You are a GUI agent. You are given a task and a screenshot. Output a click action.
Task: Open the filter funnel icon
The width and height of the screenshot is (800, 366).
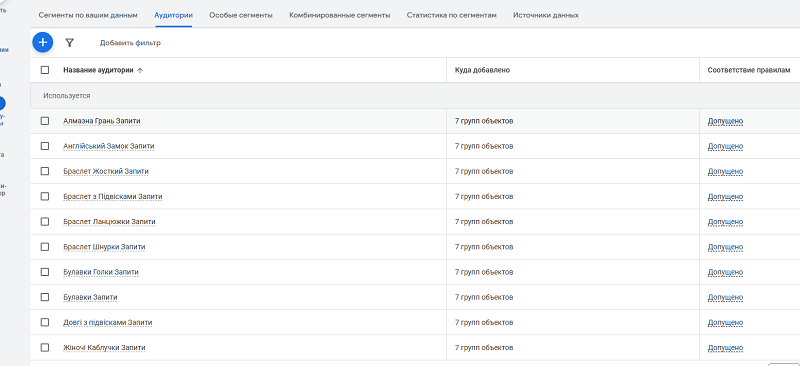pyautogui.click(x=70, y=43)
